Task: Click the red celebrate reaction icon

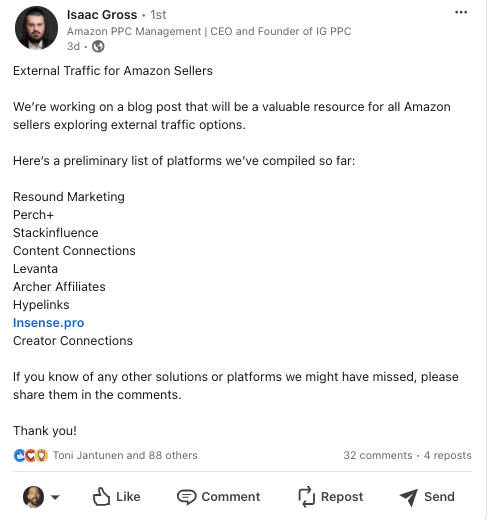Action: 30,455
